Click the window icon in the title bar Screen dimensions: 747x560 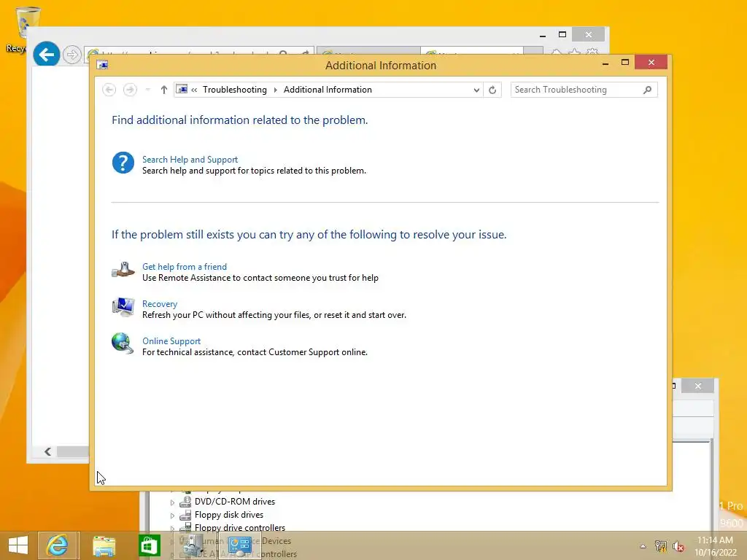102,65
